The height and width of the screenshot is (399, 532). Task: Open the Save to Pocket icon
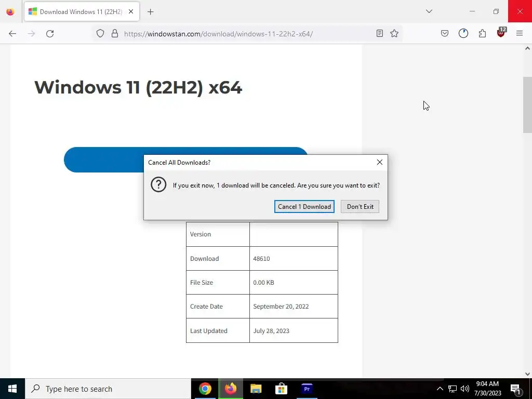pos(445,33)
